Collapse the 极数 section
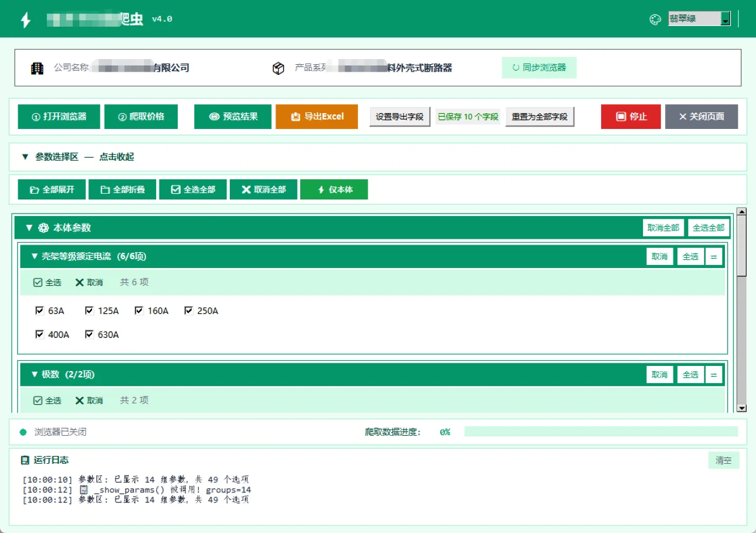The width and height of the screenshot is (756, 533). point(34,374)
